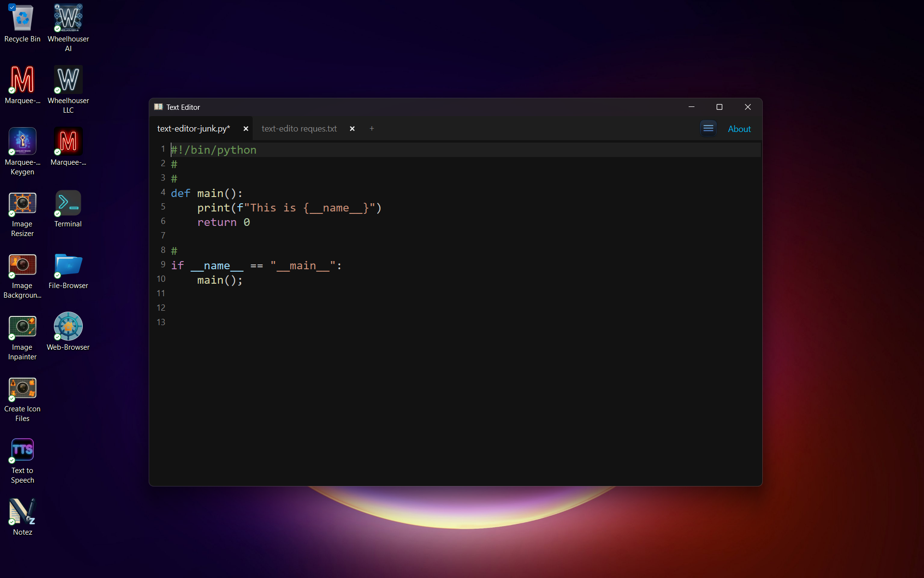This screenshot has width=924, height=578.
Task: Open the Text Editor hamburger menu
Action: pyautogui.click(x=708, y=128)
